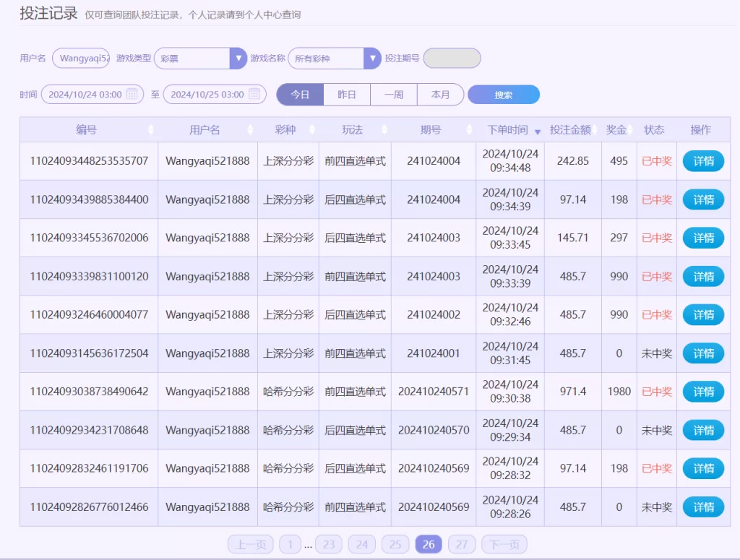The height and width of the screenshot is (560, 740).
Task: Open 详情 for order 11024093439885384400
Action: point(703,200)
